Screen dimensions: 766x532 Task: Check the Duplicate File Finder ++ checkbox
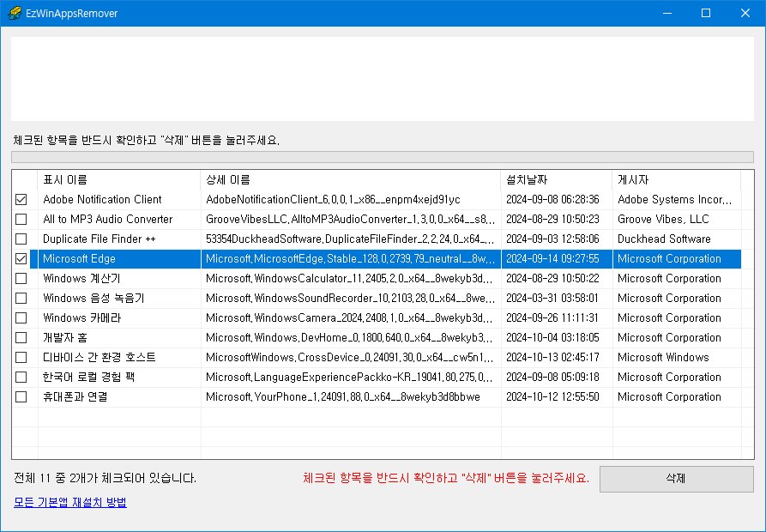(21, 239)
